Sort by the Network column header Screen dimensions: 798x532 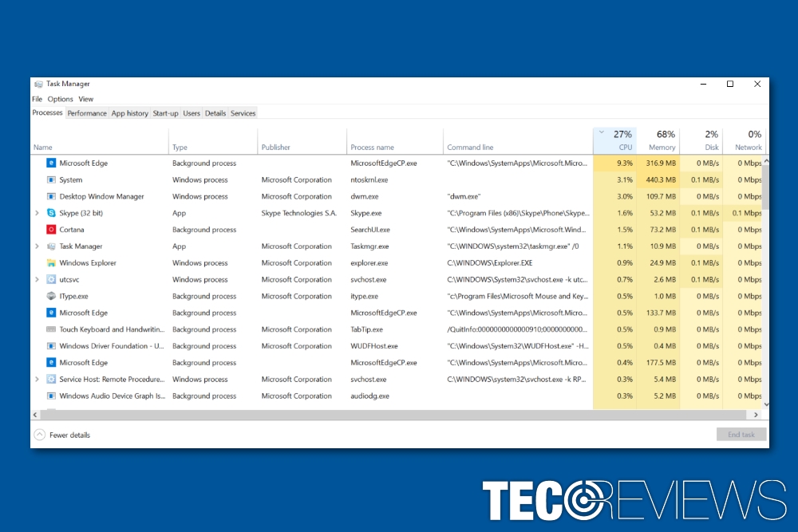(x=744, y=141)
